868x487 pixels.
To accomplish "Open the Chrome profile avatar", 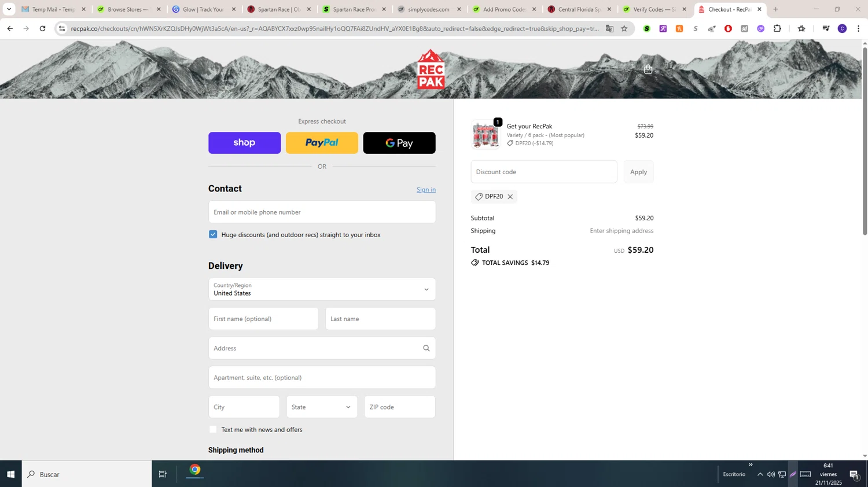I will pyautogui.click(x=842, y=28).
